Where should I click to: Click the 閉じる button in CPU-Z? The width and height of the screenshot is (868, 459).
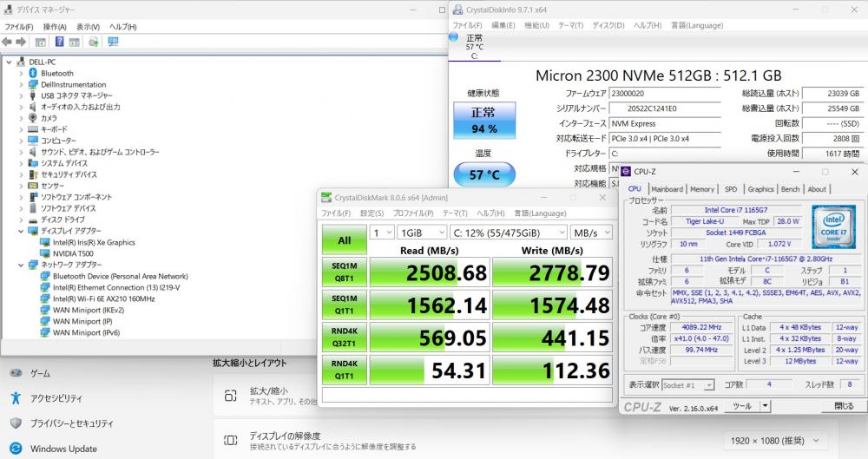[x=844, y=406]
